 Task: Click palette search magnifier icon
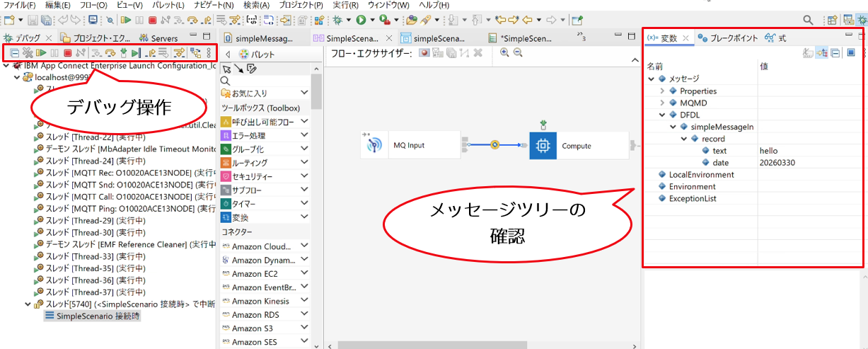pos(226,81)
